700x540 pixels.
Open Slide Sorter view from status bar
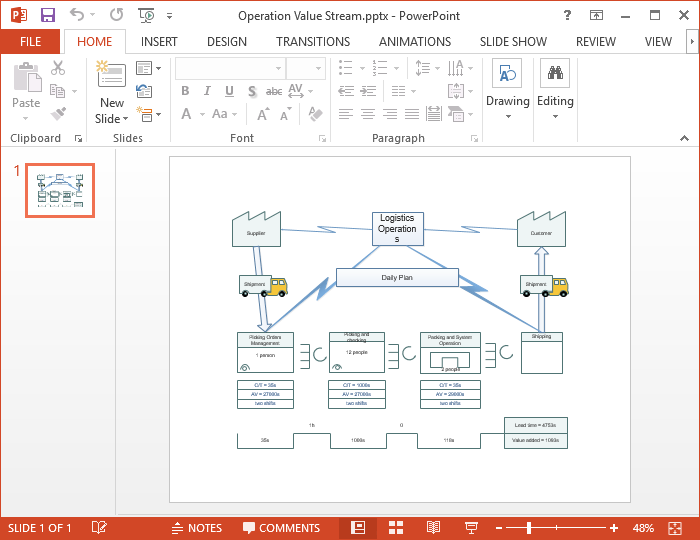(x=395, y=528)
